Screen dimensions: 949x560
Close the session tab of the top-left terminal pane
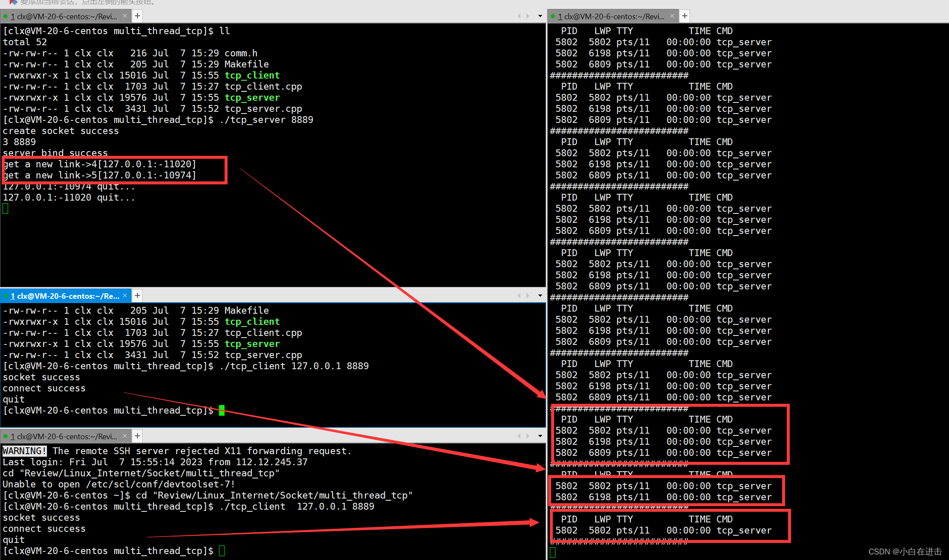(125, 16)
